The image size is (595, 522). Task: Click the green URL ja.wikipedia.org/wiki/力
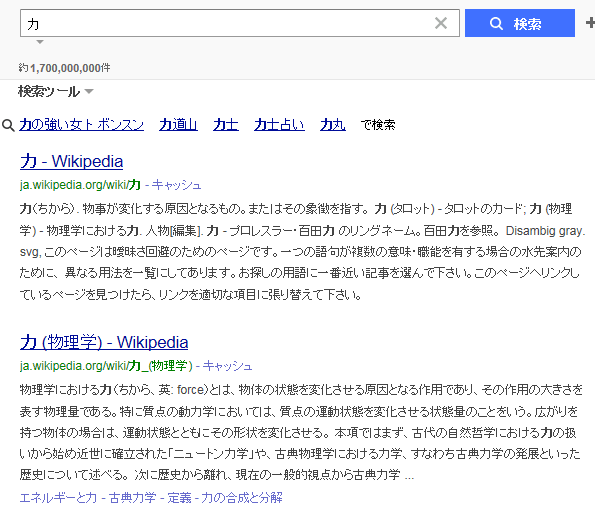(x=80, y=185)
